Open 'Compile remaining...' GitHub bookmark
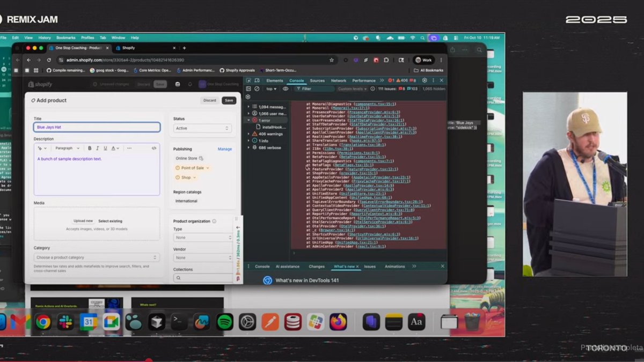The image size is (644, 362). 66,70
